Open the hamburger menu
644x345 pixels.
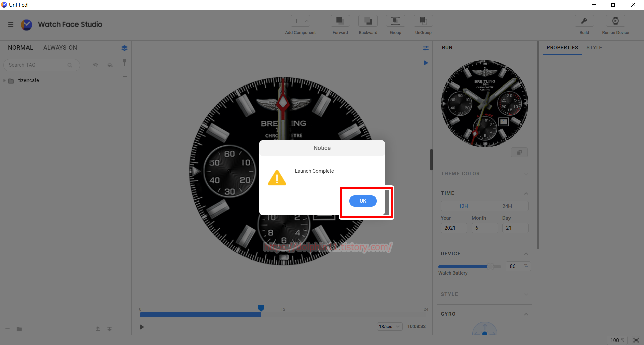coord(11,24)
